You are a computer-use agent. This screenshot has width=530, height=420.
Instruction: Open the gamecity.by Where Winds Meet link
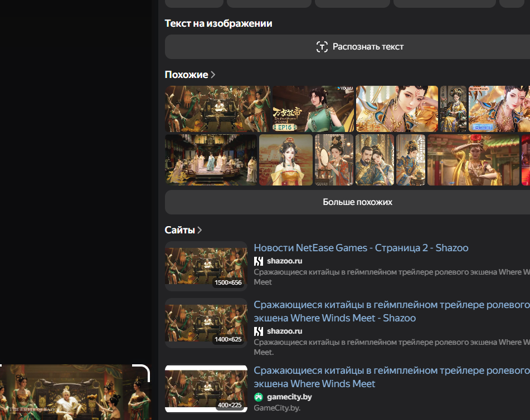pyautogui.click(x=392, y=377)
